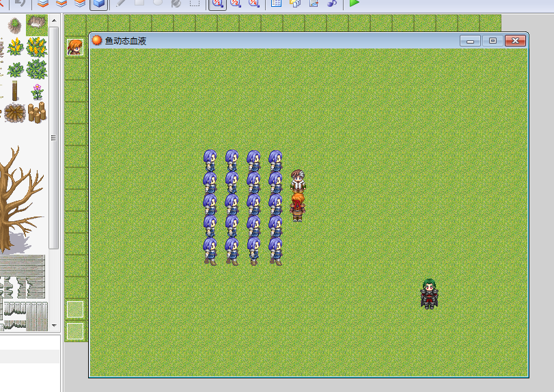Minimize the 鱼动态血液 game window

click(x=470, y=41)
